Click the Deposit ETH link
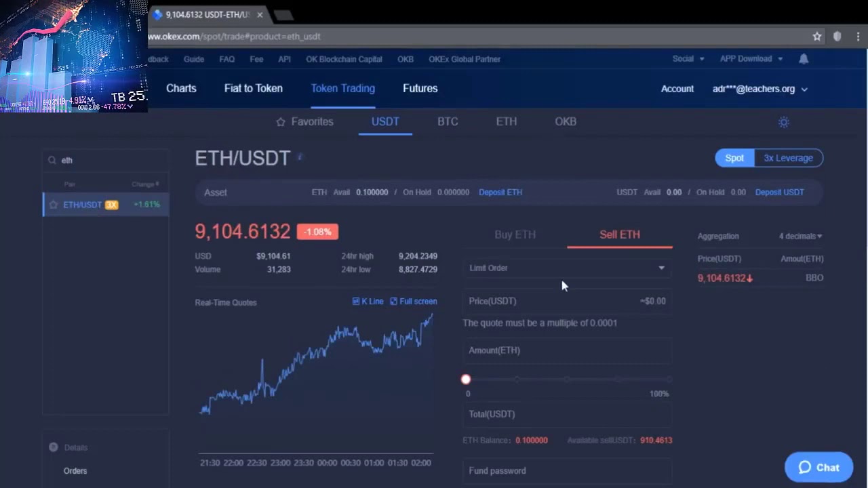Screen dimensions: 868x488 [500, 192]
